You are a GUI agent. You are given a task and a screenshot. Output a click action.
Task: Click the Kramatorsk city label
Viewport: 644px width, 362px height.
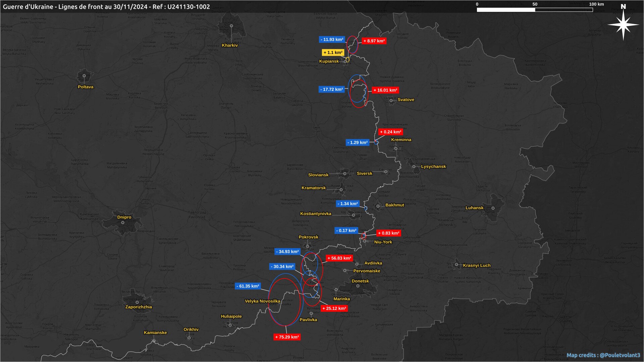pyautogui.click(x=314, y=188)
